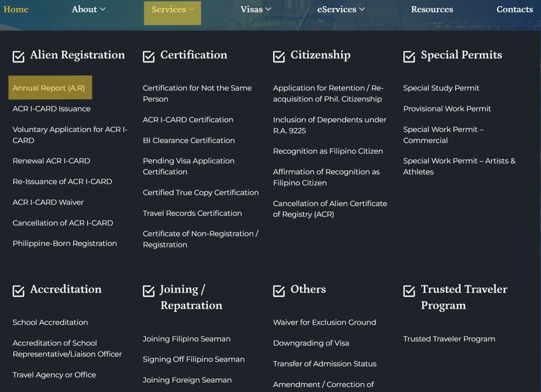Open Travel Agency or Office accreditation
541x392 pixels.
pos(54,375)
